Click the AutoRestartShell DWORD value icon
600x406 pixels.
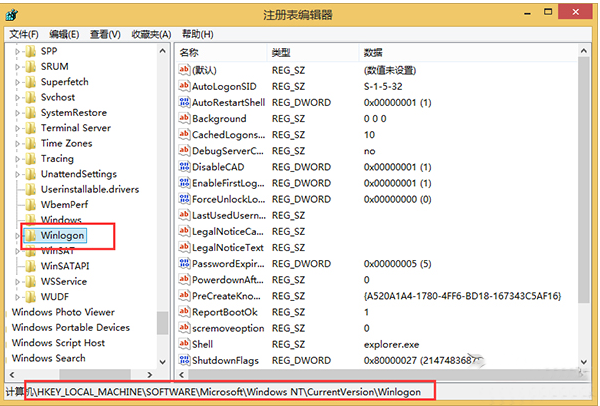[x=184, y=102]
